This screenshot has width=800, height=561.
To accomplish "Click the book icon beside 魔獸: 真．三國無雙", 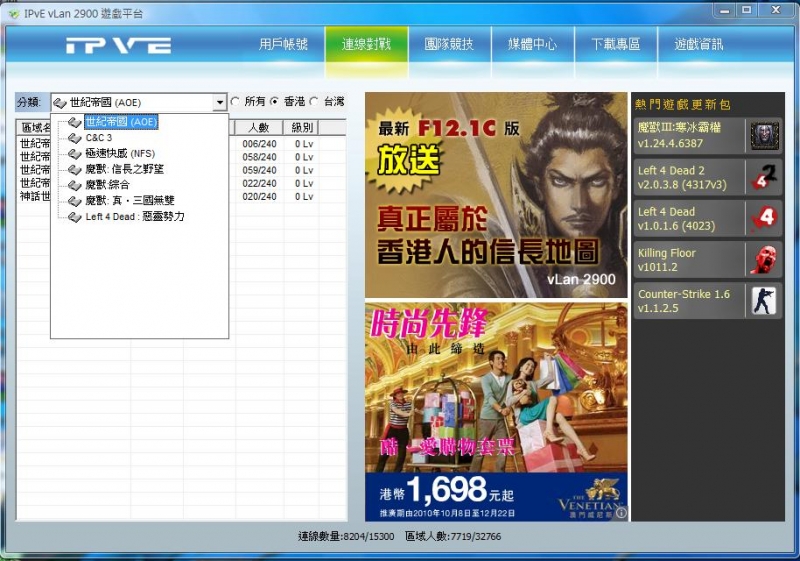I will [x=75, y=201].
